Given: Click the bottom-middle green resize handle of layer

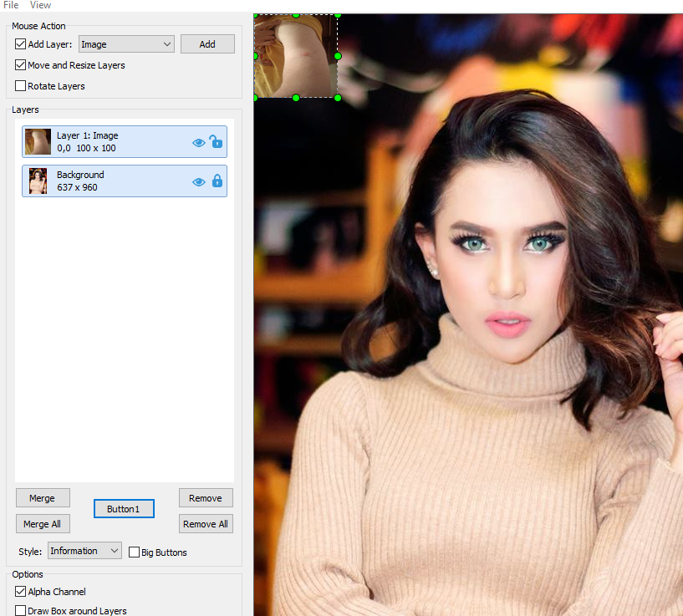Looking at the screenshot, I should point(296,98).
